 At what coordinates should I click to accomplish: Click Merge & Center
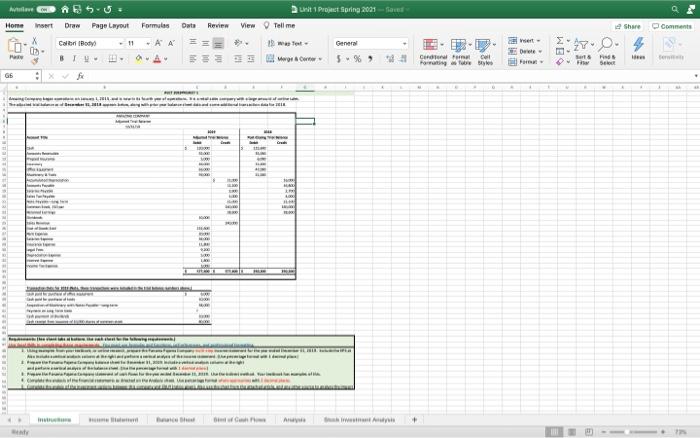tap(294, 58)
